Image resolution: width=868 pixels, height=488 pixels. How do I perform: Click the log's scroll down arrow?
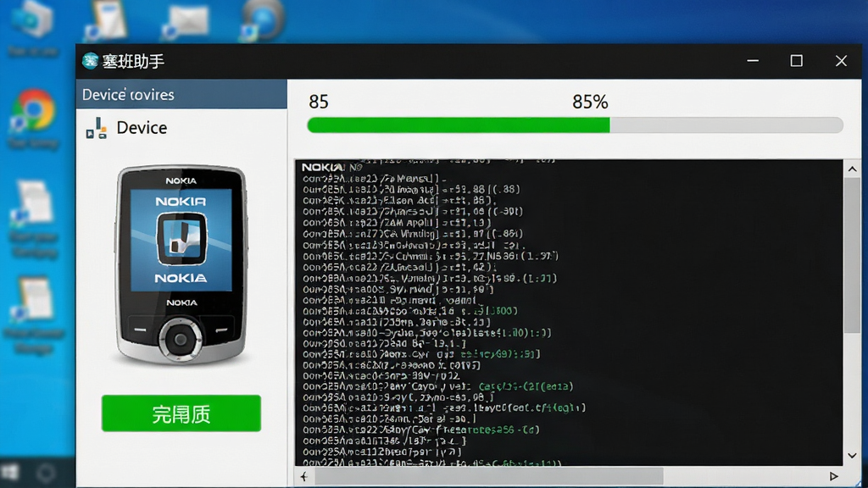pos(852,455)
